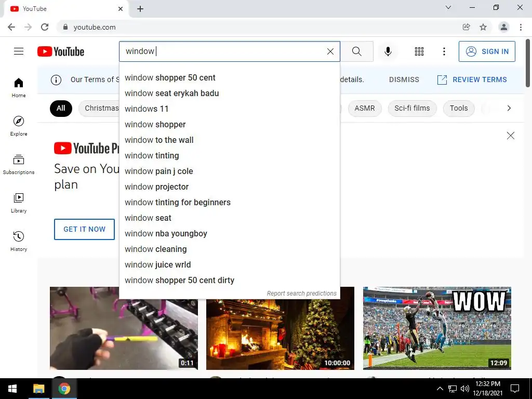Go back in the browser
This screenshot has width=532, height=399.
11,27
